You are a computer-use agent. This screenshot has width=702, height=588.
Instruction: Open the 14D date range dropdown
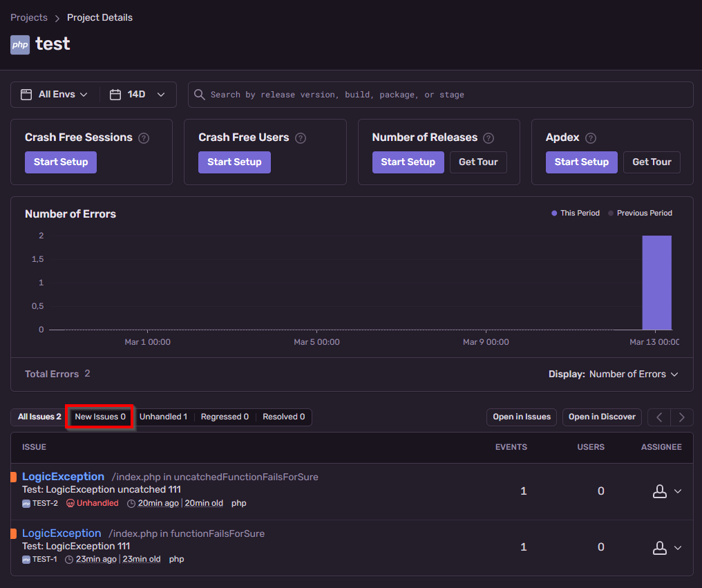pyautogui.click(x=137, y=94)
